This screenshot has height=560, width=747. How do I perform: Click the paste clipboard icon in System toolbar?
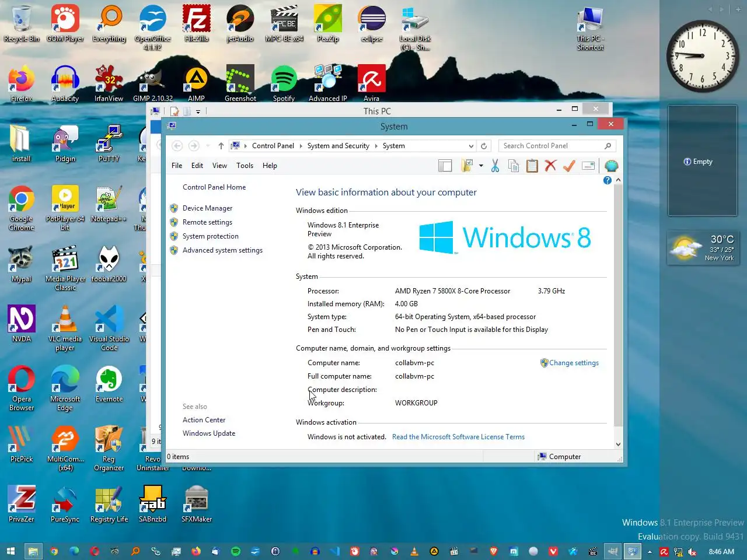(532, 166)
